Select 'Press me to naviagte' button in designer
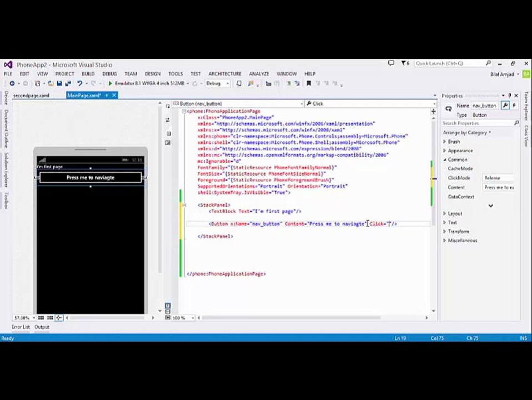Viewport: 532px width, 400px height. pyautogui.click(x=91, y=178)
